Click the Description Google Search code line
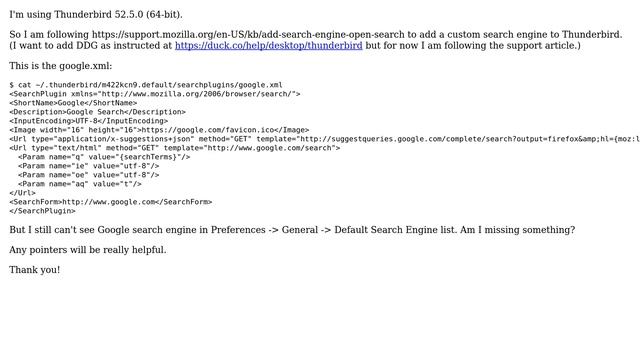The width and height of the screenshot is (640, 360). tap(98, 112)
